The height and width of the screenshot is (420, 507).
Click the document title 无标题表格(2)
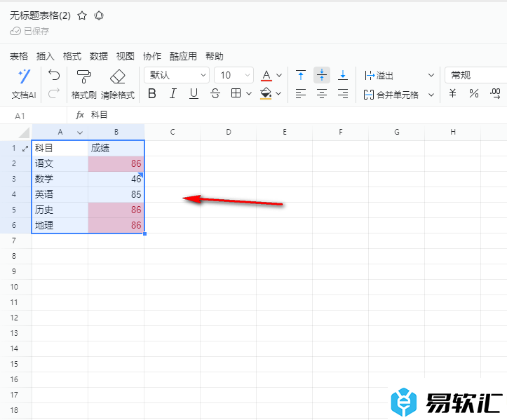40,15
